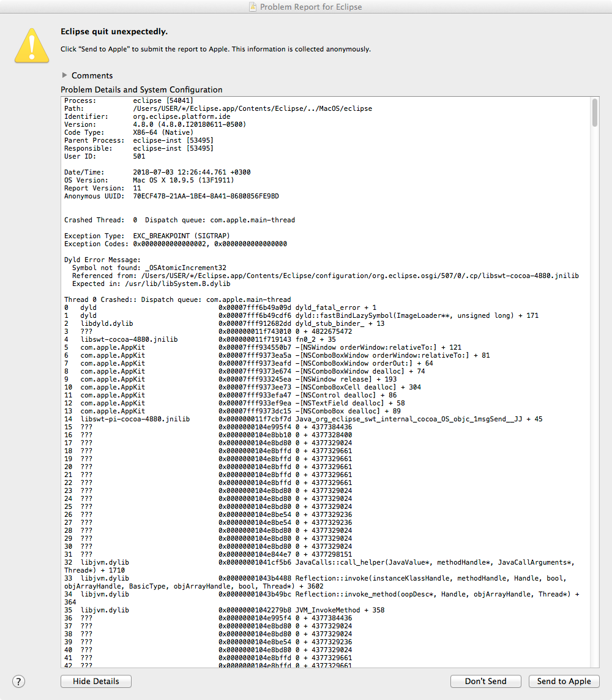Click frame 10 '-[NSComboBoxCell dealloc] + 304'
The image size is (612, 700).
243,388
